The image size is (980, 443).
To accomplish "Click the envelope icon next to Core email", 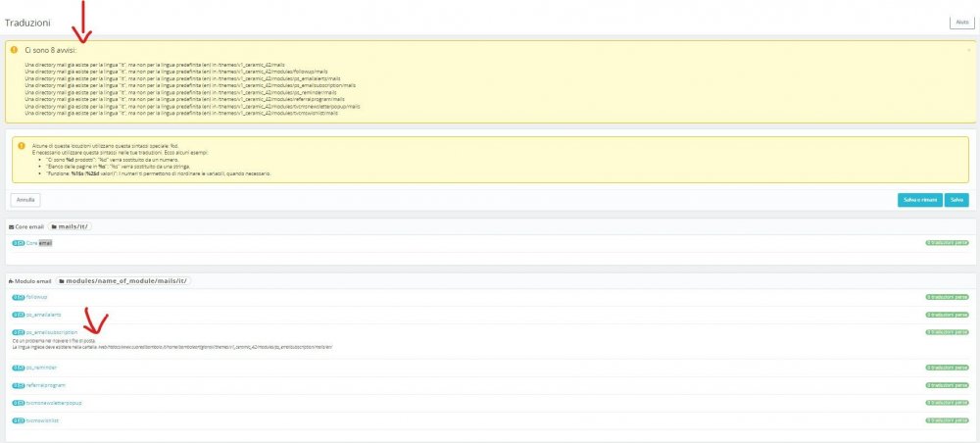I will pos(11,226).
